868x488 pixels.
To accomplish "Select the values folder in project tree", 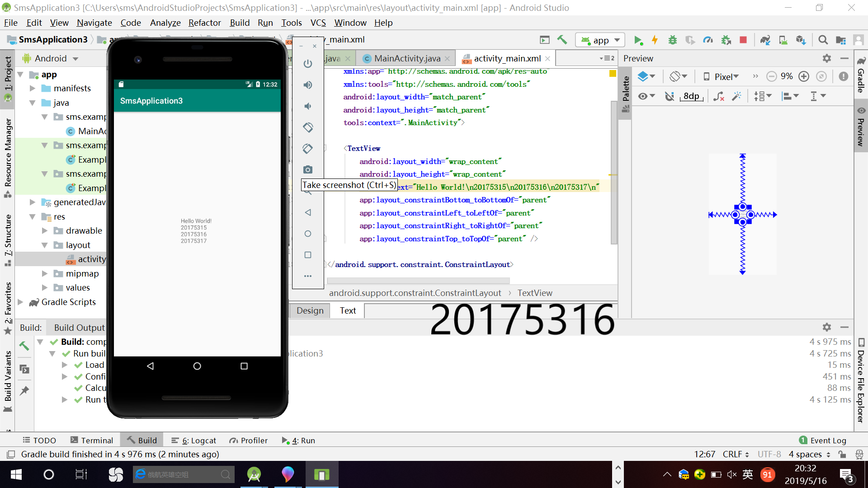I will (78, 288).
